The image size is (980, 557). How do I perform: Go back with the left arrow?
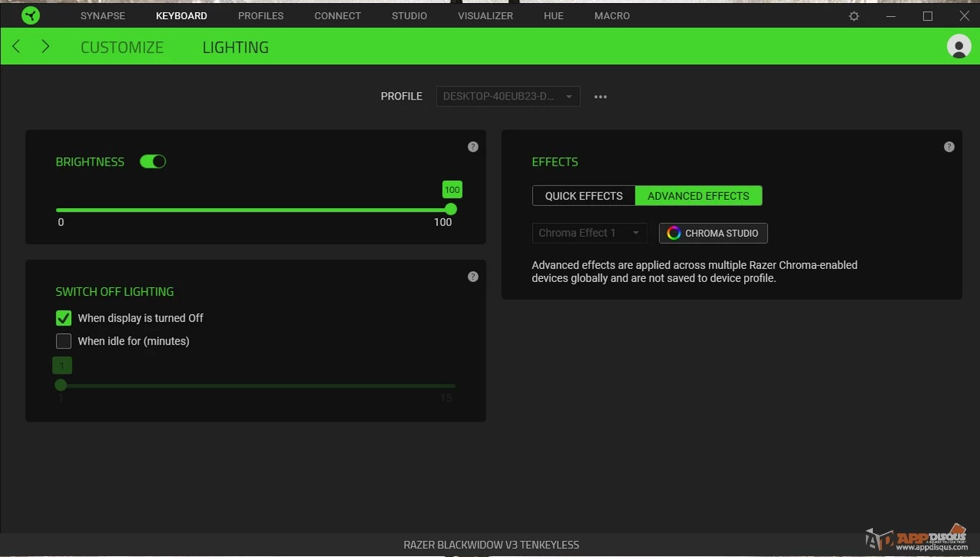coord(16,47)
